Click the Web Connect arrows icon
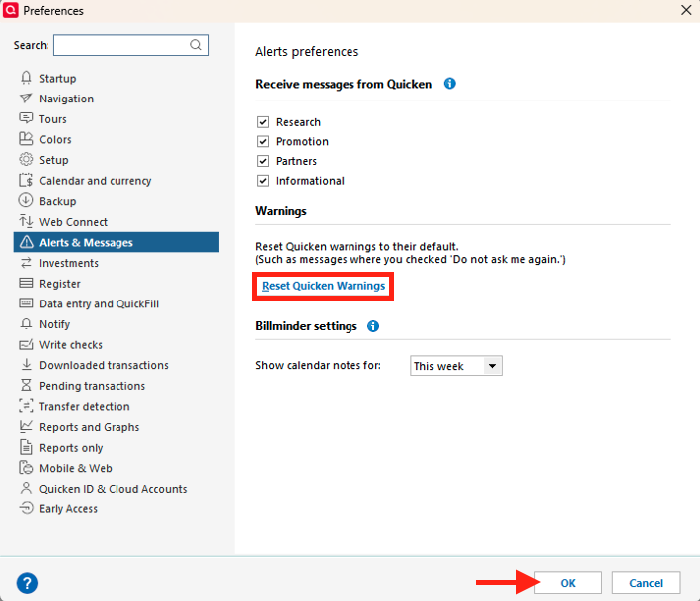This screenshot has width=700, height=601. tap(26, 221)
